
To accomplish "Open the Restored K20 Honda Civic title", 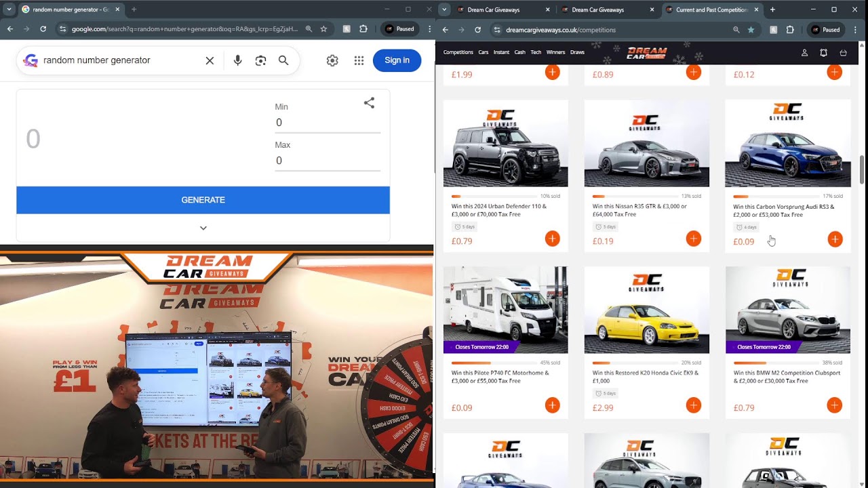I will click(x=645, y=377).
